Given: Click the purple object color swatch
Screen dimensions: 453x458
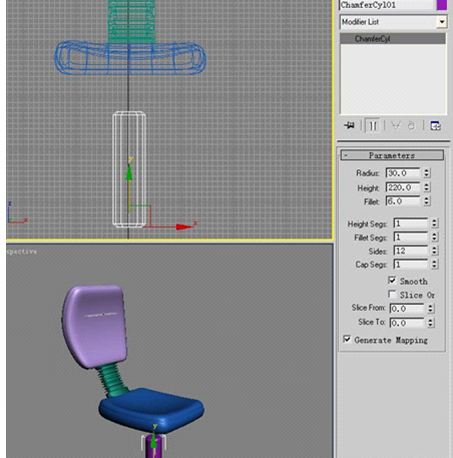Looking at the screenshot, I should coord(442,5).
